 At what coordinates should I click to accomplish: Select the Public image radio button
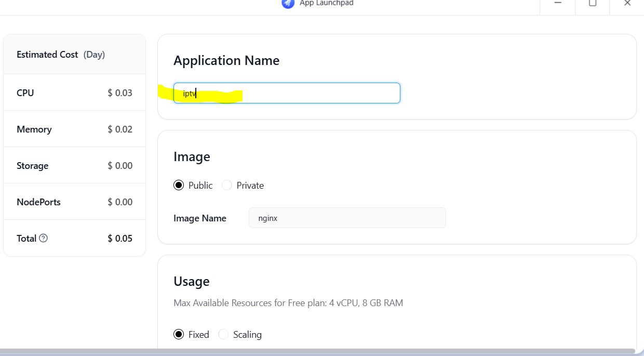[x=179, y=186]
